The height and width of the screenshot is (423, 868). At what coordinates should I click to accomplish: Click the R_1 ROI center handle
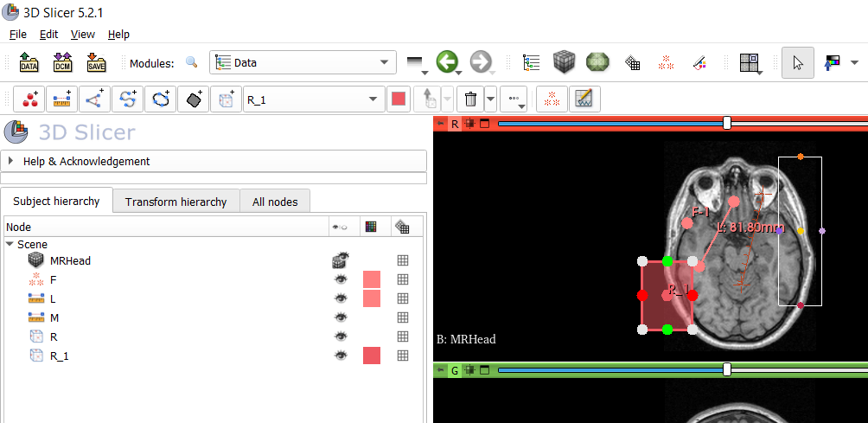(x=667, y=296)
